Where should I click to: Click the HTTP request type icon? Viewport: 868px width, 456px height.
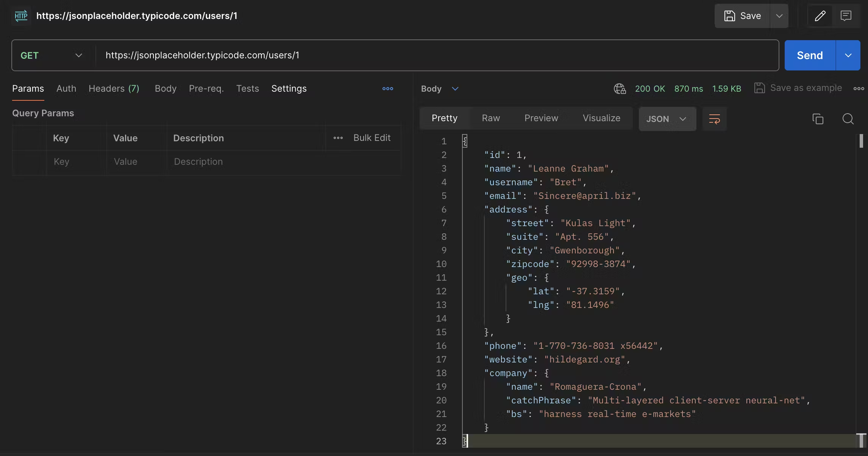(21, 16)
